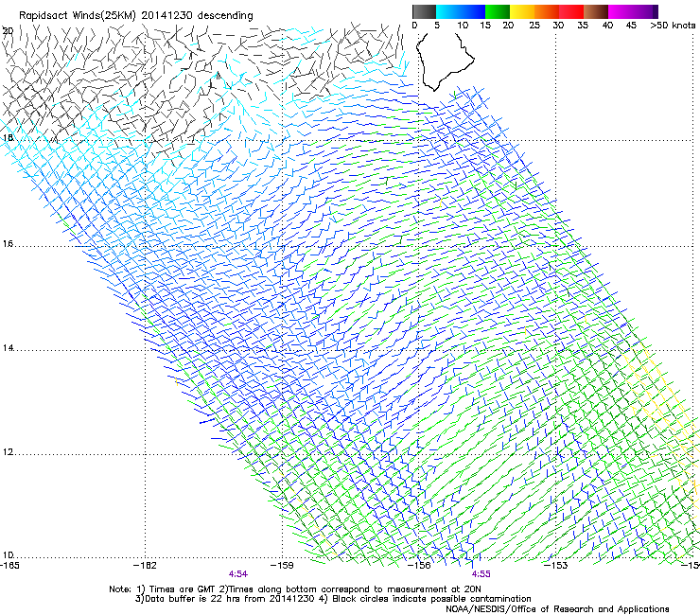
Task: Click the green 15-20 knots color swatch
Action: pyautogui.click(x=498, y=11)
